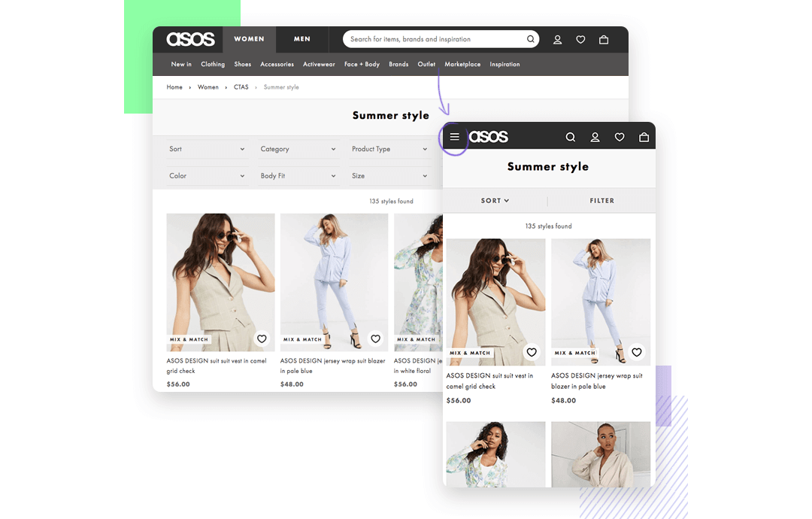The image size is (812, 519).
Task: Open the Marketplace menu
Action: 462,64
